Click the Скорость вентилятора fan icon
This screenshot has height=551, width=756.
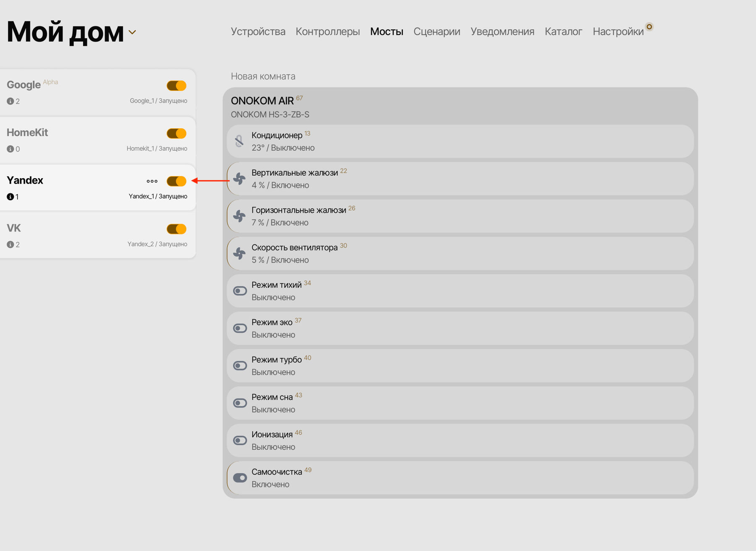click(239, 253)
